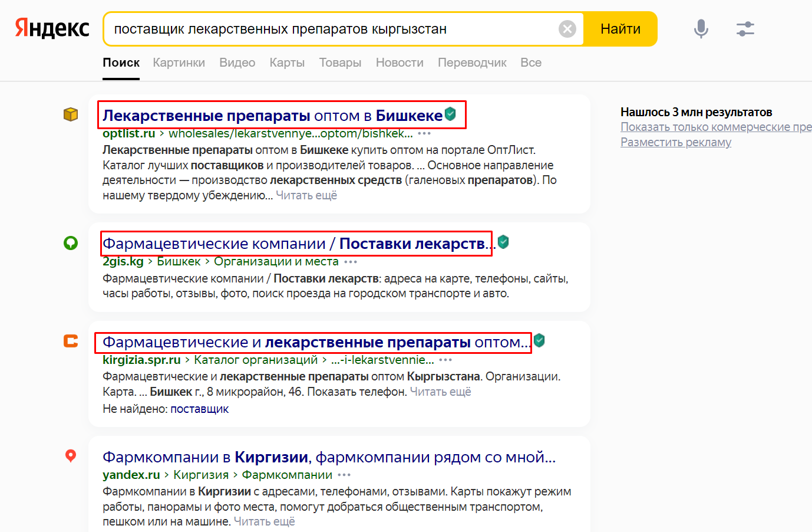Switch to the Видео tab

(x=237, y=63)
